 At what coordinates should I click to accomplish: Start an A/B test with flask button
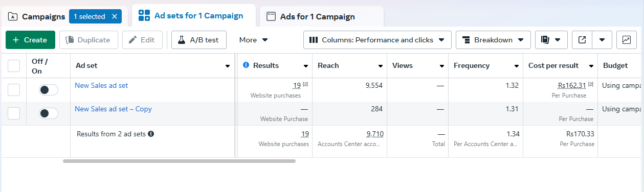tap(199, 40)
